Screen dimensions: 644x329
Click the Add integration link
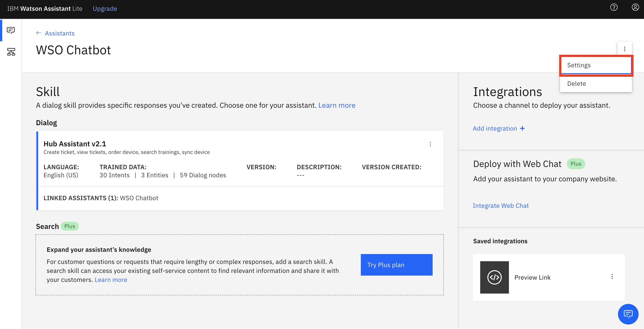point(495,129)
